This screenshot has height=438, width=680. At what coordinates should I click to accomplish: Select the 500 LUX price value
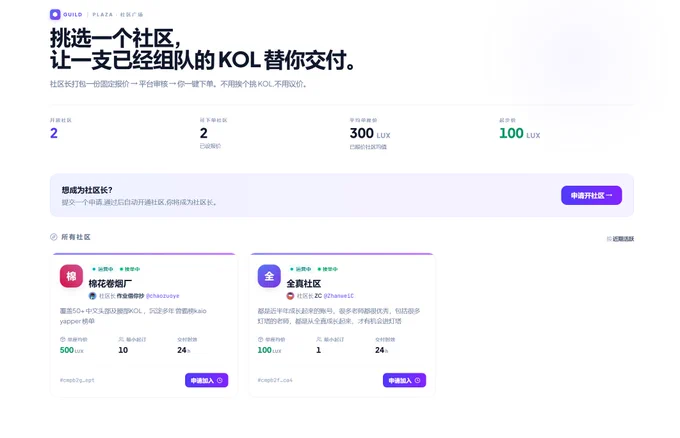[x=72, y=350]
